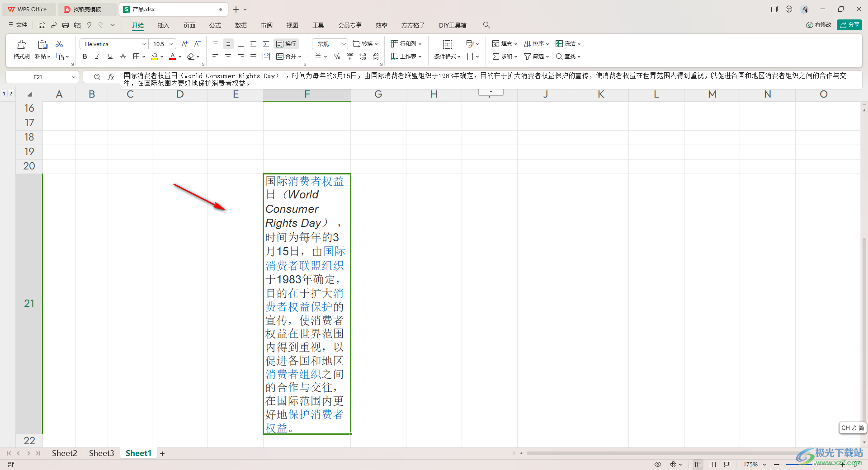Expand the Name Box F21 dropdown
This screenshot has height=470, width=868.
[x=73, y=77]
